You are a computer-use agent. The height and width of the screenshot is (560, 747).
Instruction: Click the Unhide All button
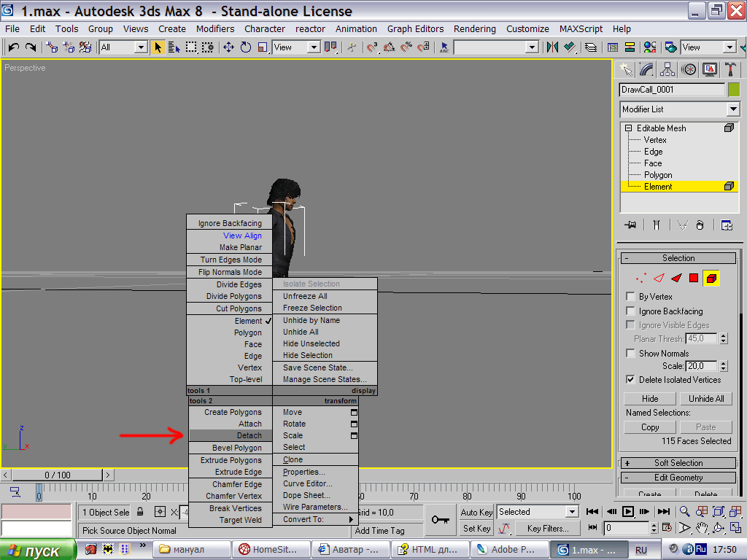(x=706, y=399)
